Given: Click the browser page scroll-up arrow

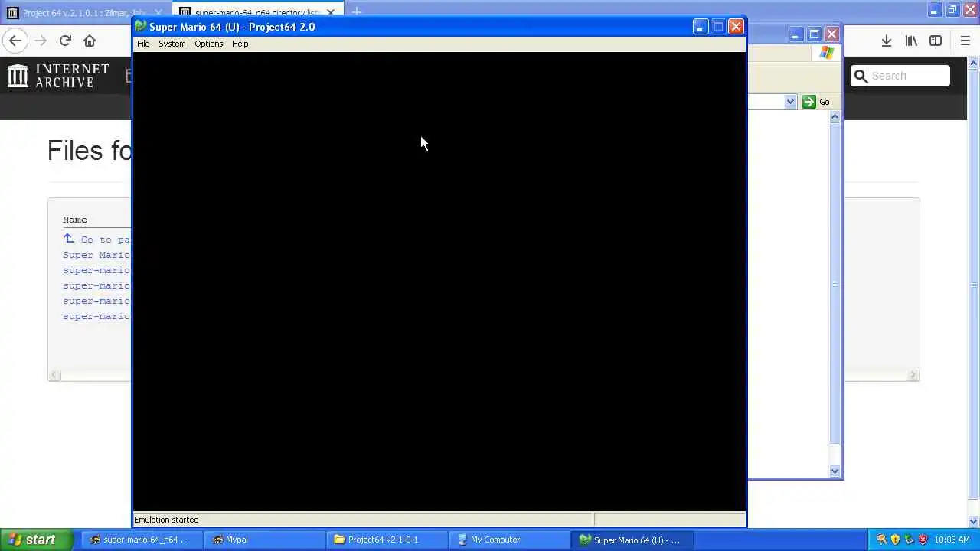Looking at the screenshot, I should (973, 64).
